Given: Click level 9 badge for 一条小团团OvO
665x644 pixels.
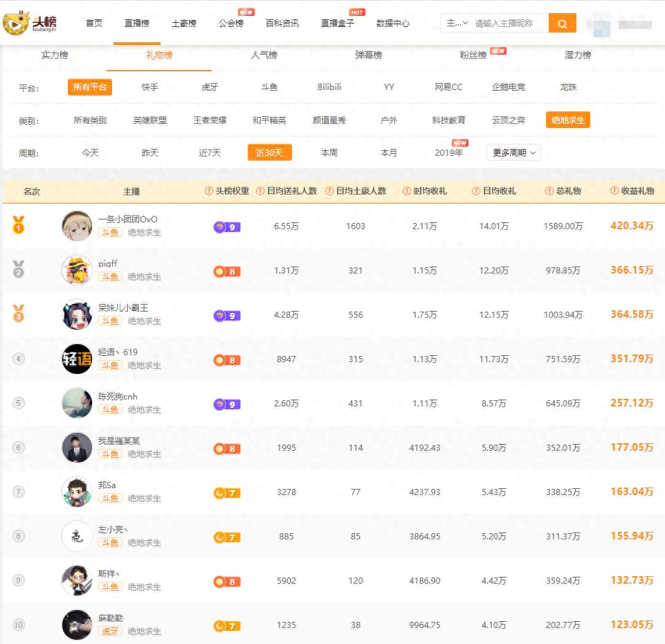Looking at the screenshot, I should pos(227,227).
